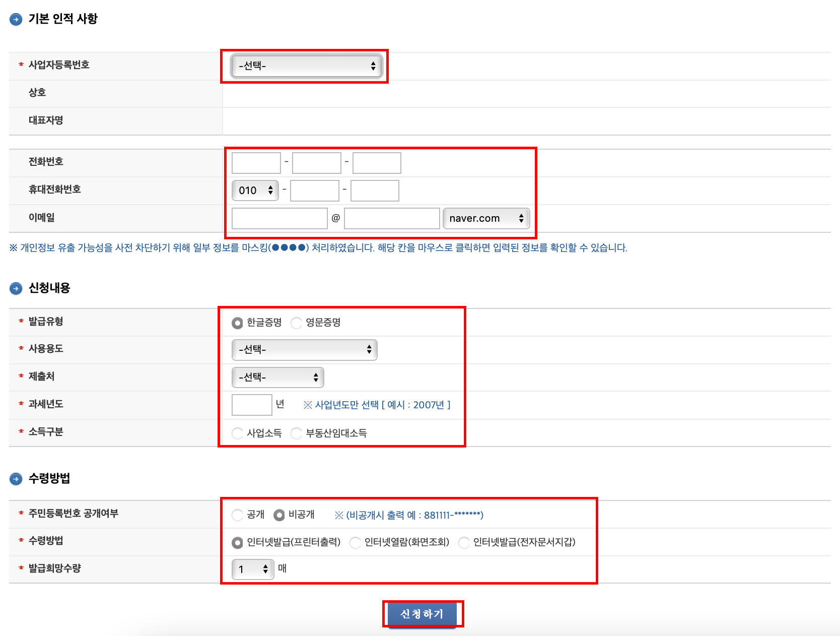Click the middle 휴대전화번호 input box

tap(315, 190)
